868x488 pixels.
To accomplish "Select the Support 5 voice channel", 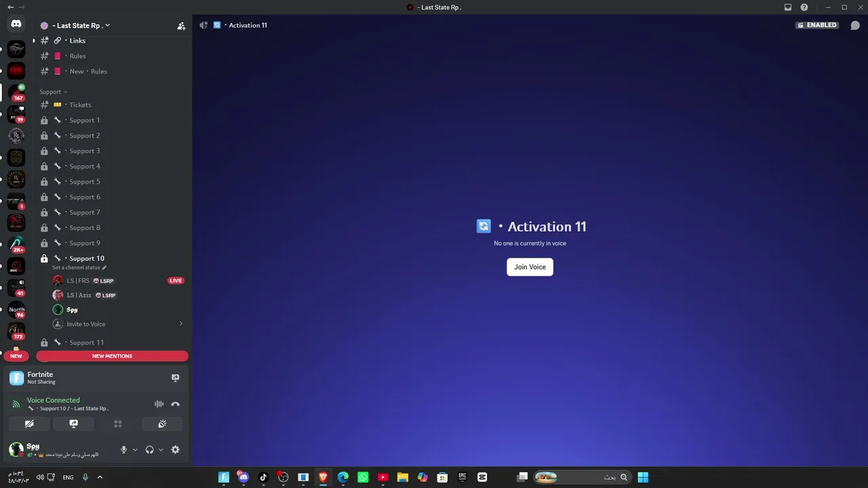I will [x=112, y=182].
